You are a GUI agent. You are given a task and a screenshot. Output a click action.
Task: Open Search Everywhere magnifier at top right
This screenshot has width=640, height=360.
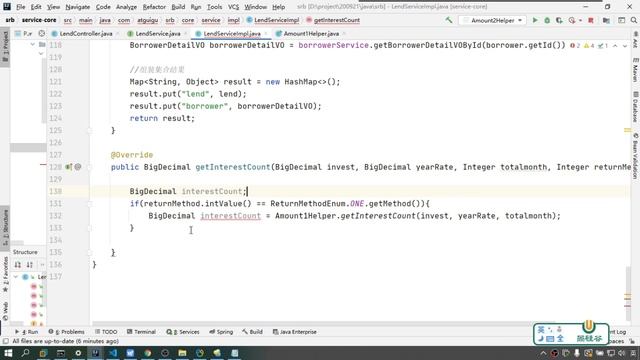(633, 20)
